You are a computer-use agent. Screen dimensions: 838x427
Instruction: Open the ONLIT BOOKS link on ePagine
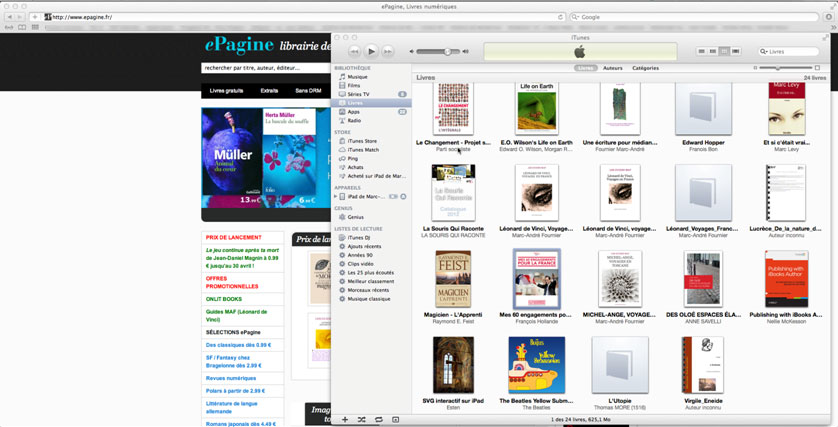pos(224,299)
